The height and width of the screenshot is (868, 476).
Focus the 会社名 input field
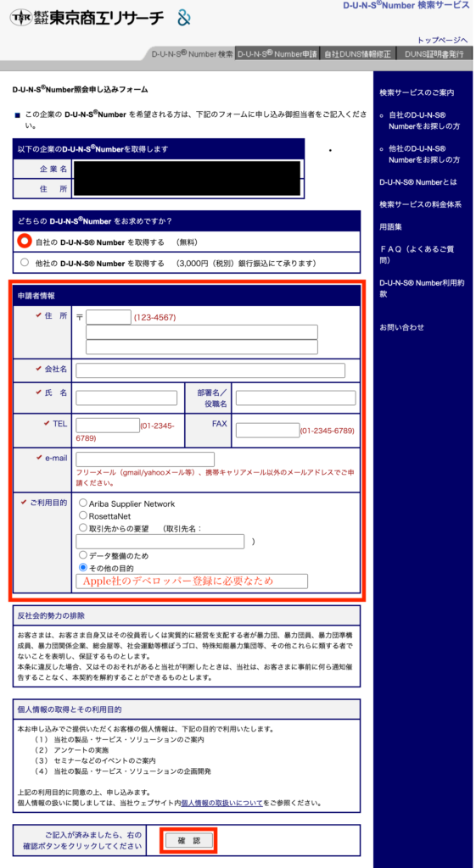click(210, 370)
